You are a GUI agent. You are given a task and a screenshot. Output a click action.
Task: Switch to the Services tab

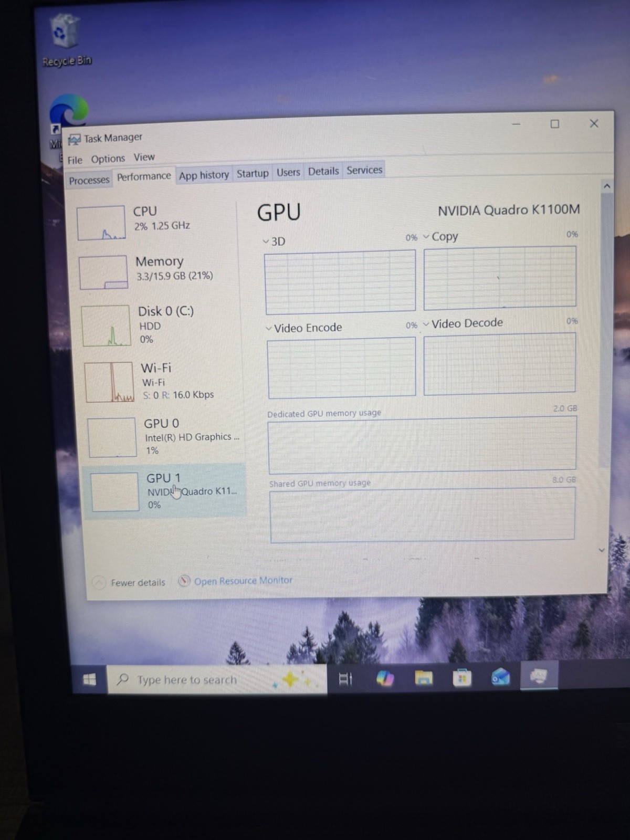click(x=364, y=170)
